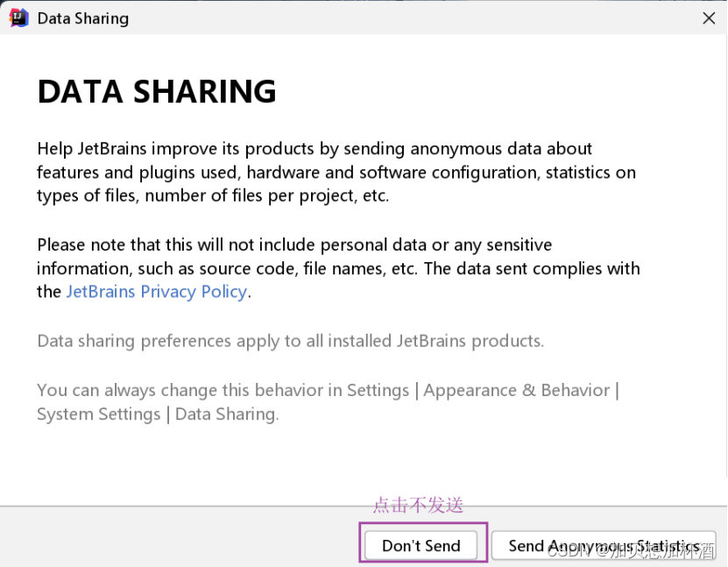Click the purple Chinese annotation above Don't Send
Viewport: 728px width, 567px height.
coord(418,505)
